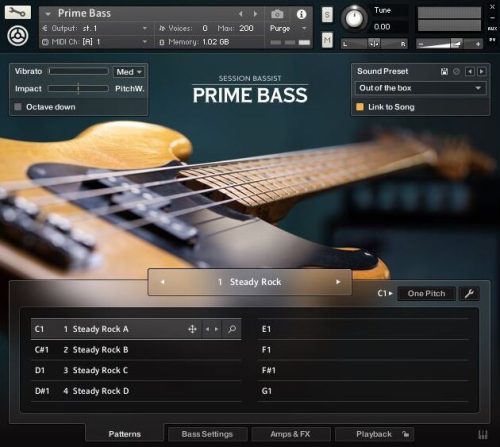Open the instrument info icon
Image resolution: width=500 pixels, height=447 pixels.
pos(301,14)
